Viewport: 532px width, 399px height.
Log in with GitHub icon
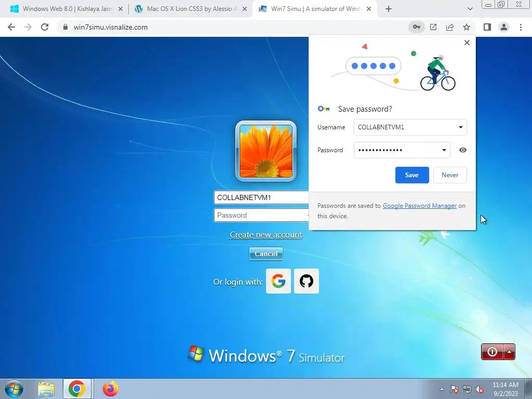(x=307, y=281)
